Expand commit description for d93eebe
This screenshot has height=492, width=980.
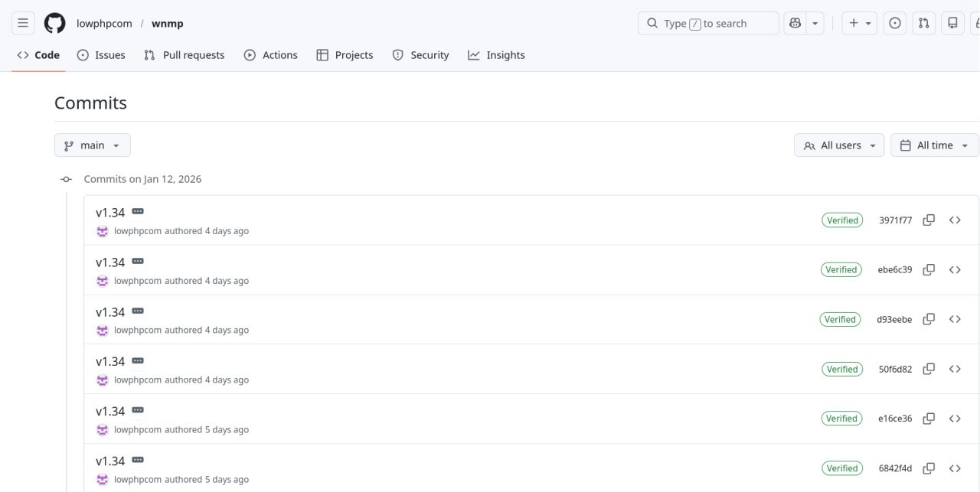point(138,311)
